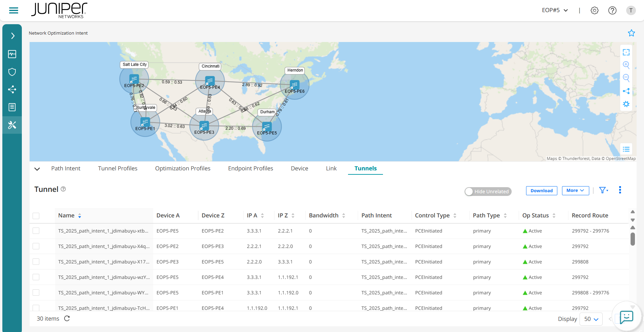Screen dimensions: 644x332
Task: Open the Optimization Profiles tab
Action: click(182, 168)
